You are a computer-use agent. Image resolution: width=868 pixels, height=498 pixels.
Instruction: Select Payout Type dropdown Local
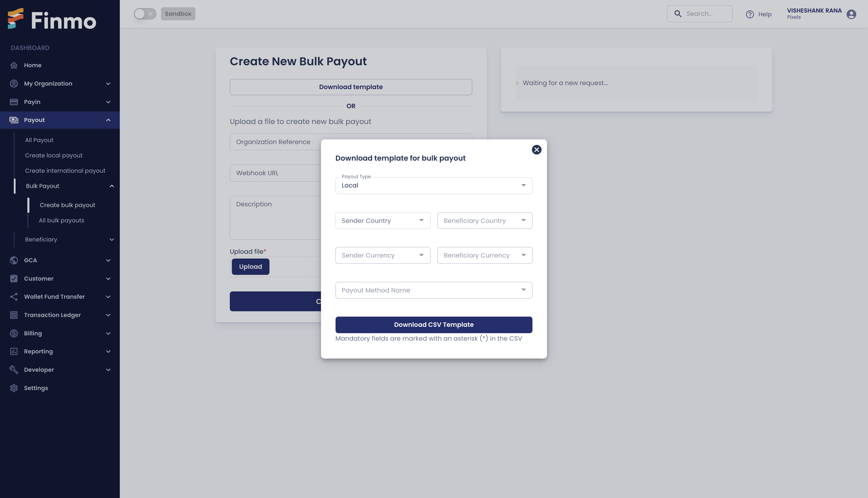pyautogui.click(x=434, y=185)
